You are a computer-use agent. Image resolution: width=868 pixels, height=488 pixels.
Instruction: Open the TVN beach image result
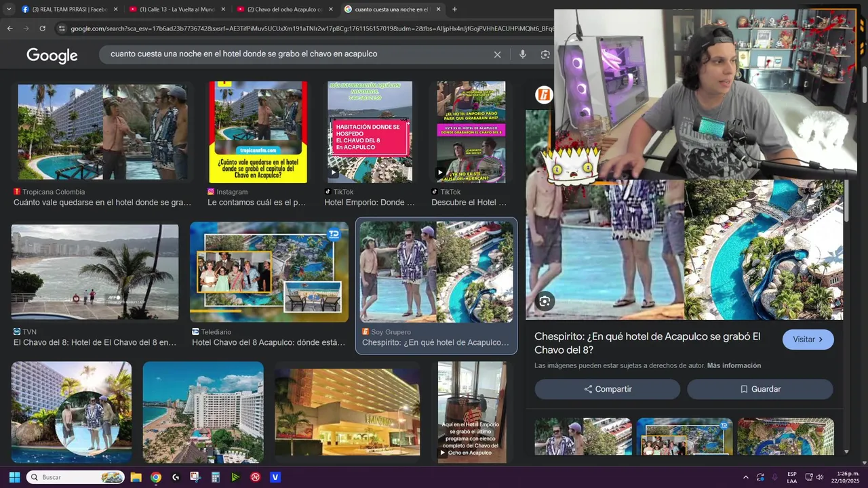95,272
